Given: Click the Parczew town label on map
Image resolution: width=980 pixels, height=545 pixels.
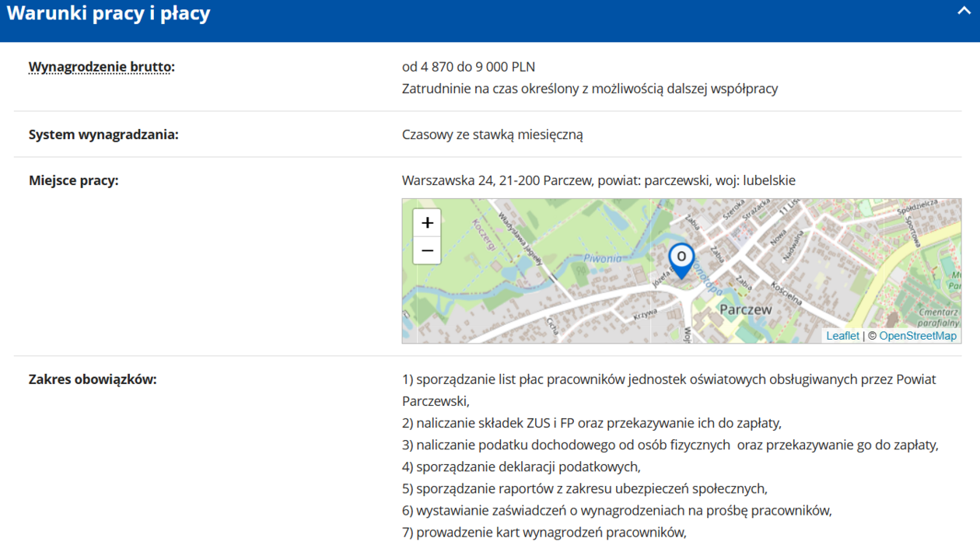Looking at the screenshot, I should pos(746,309).
